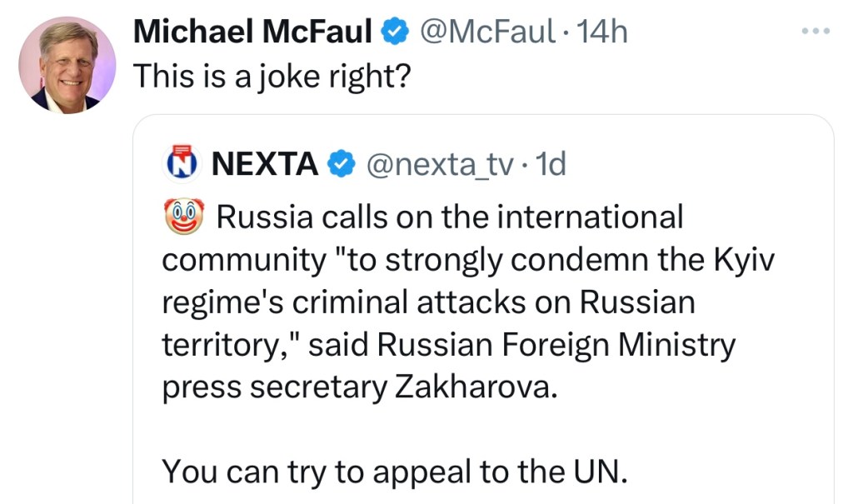Click the line "regime's criminal attacks on Russian"
Image resolution: width=853 pixels, height=504 pixels.
coord(428,303)
